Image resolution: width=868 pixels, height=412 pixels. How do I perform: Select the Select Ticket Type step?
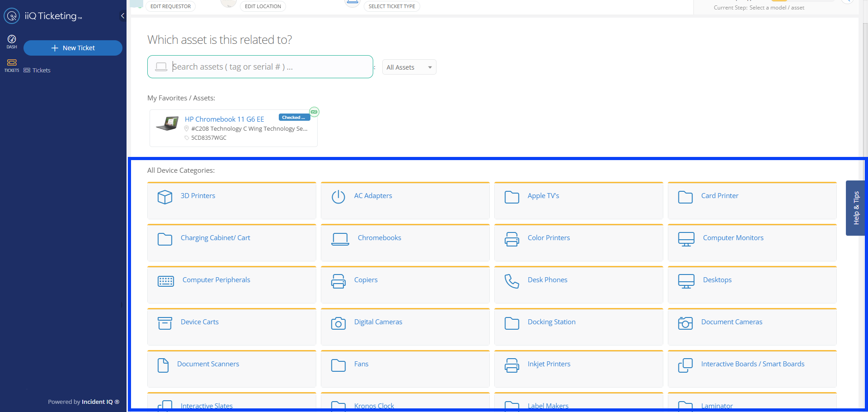click(391, 6)
